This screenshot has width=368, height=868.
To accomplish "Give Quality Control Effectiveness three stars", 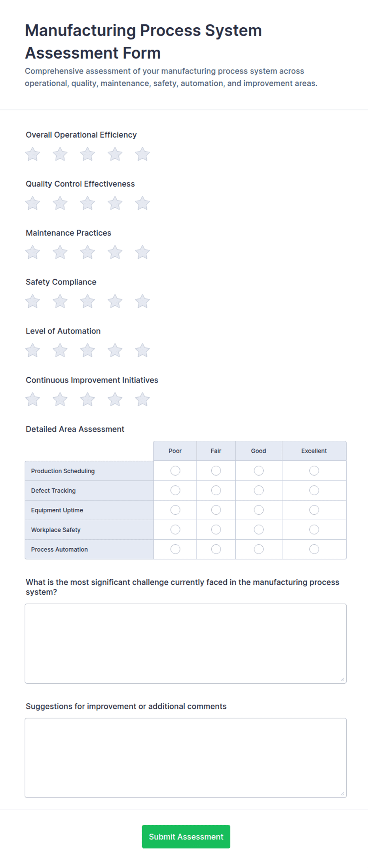I will tap(87, 203).
